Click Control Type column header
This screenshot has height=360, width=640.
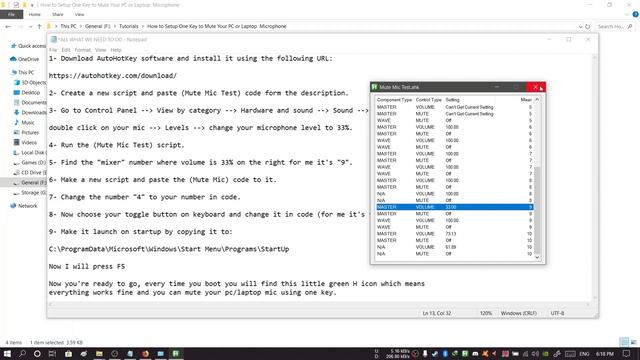[429, 100]
